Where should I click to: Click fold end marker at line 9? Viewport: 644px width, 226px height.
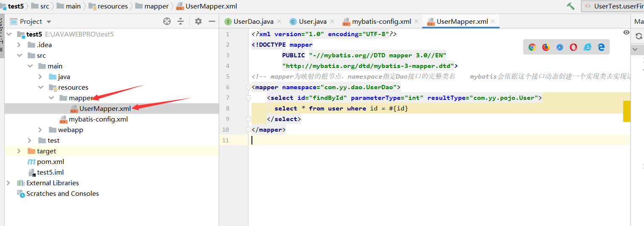pyautogui.click(x=248, y=119)
